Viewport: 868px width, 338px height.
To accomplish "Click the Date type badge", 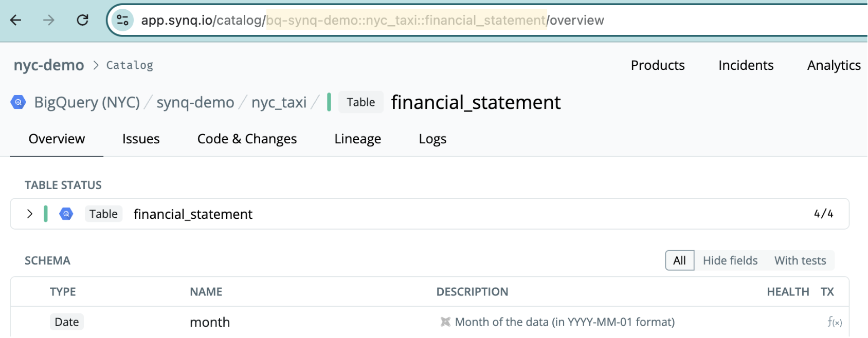I will coord(67,322).
